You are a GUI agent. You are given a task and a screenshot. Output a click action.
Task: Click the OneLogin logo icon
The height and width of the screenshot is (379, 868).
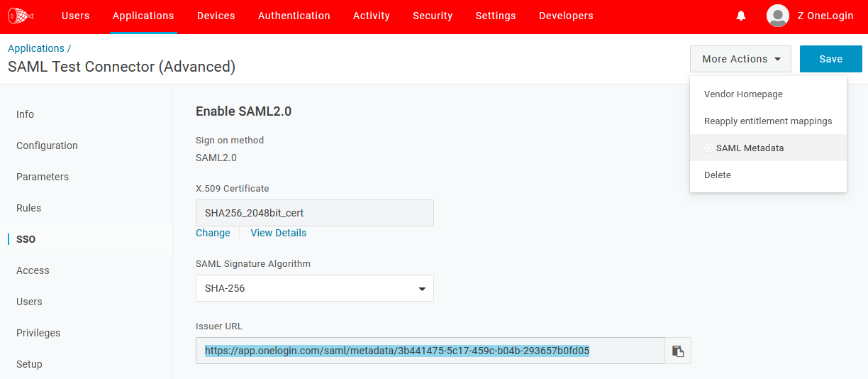pos(21,16)
